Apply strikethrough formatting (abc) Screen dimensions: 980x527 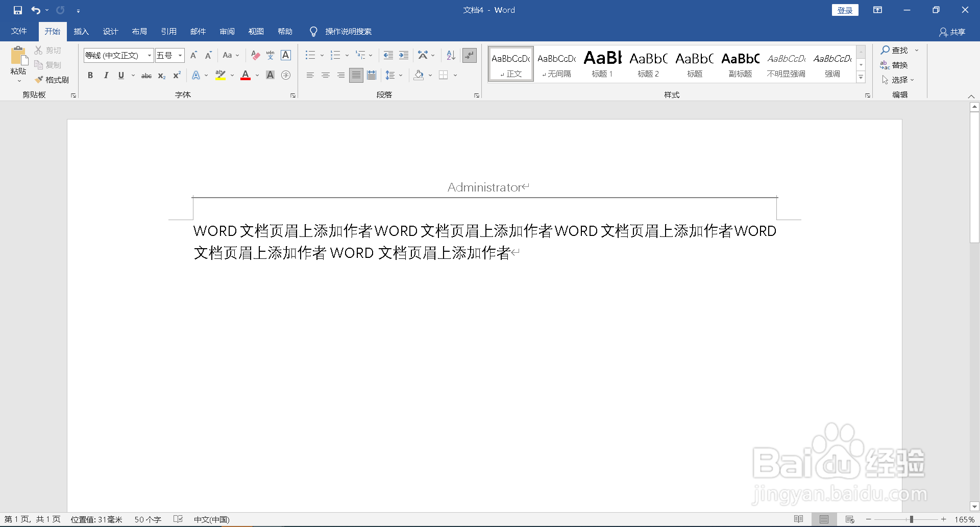click(x=146, y=76)
